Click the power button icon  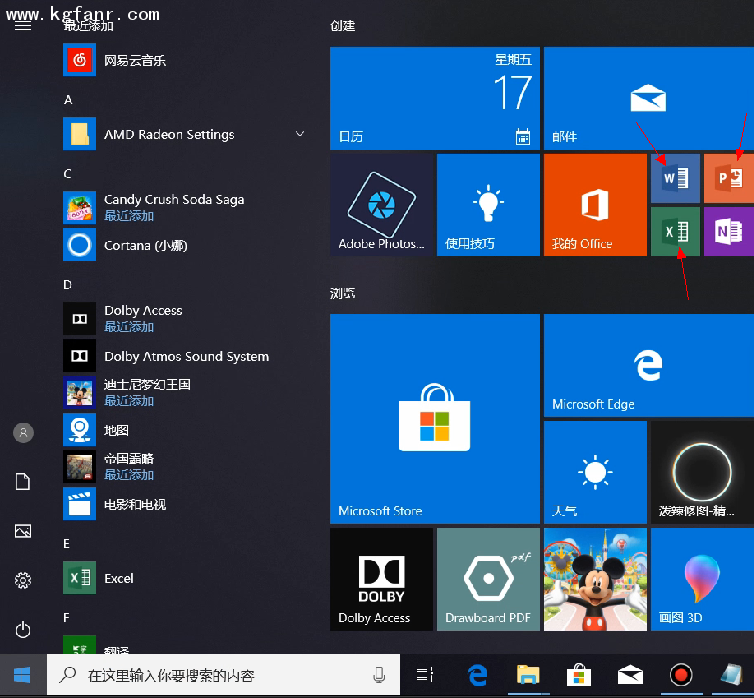[23, 629]
